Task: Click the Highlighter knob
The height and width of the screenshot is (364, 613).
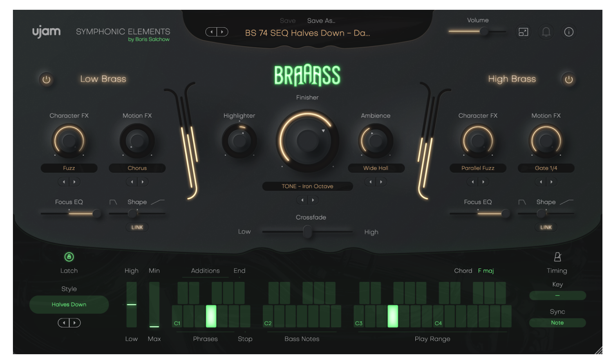Action: [x=239, y=141]
